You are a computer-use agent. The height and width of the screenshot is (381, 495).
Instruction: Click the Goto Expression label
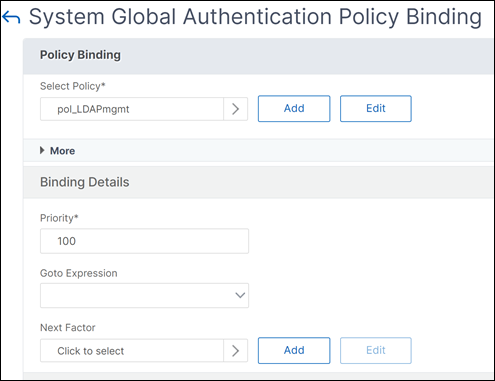pyautogui.click(x=79, y=273)
